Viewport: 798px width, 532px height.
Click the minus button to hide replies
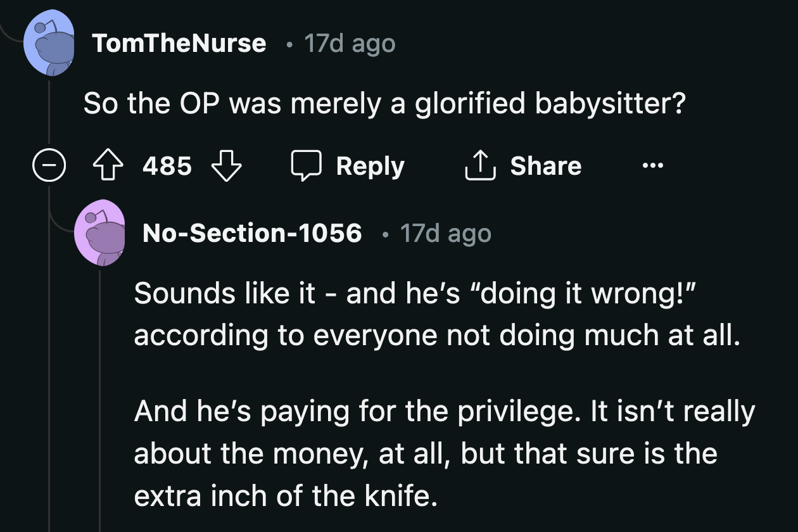coord(48,166)
